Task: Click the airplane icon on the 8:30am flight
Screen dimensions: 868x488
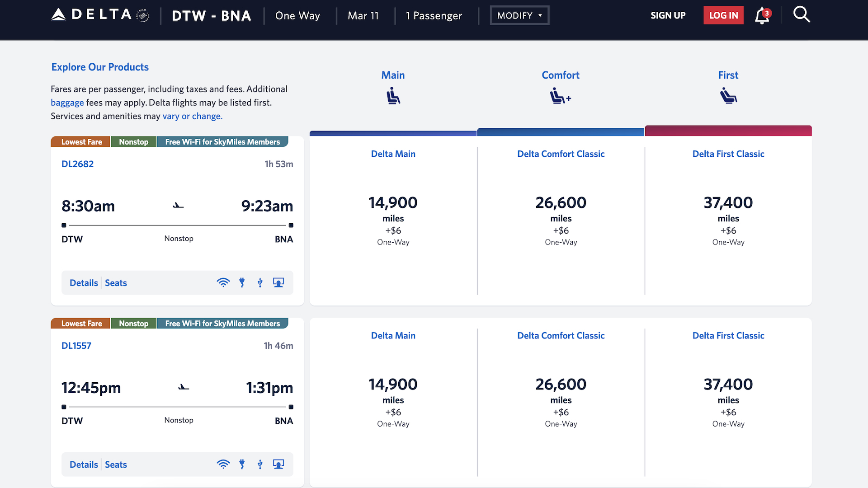Action: pyautogui.click(x=178, y=206)
